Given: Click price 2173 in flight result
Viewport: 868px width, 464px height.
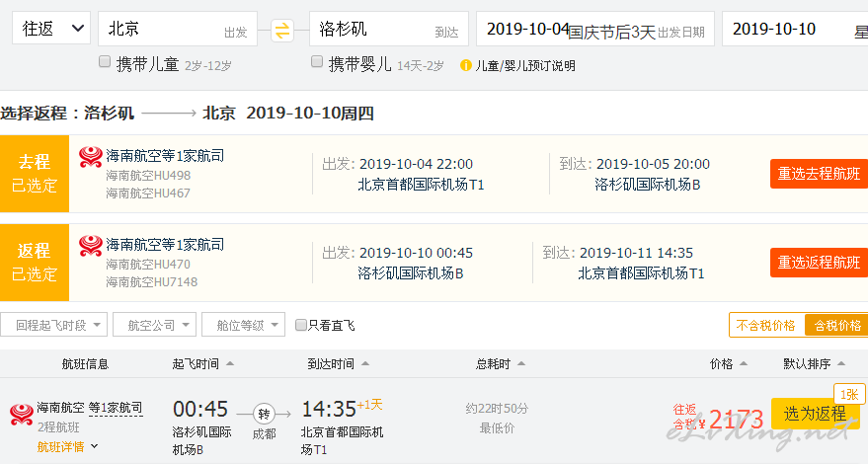Looking at the screenshot, I should click(737, 420).
